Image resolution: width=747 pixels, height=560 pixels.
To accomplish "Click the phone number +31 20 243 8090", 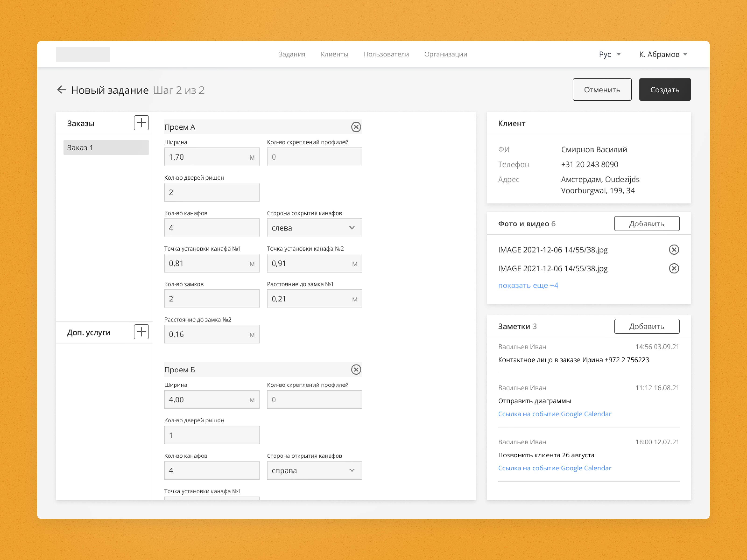I will pyautogui.click(x=589, y=164).
